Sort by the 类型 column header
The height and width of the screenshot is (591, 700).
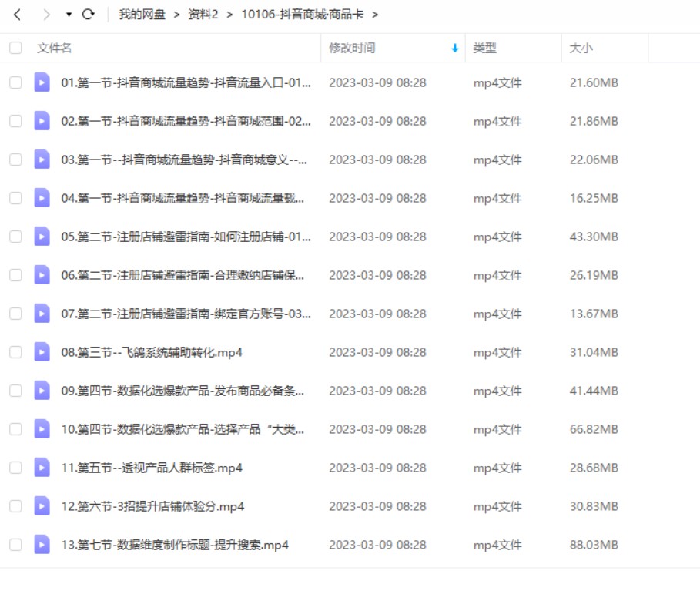pyautogui.click(x=485, y=48)
